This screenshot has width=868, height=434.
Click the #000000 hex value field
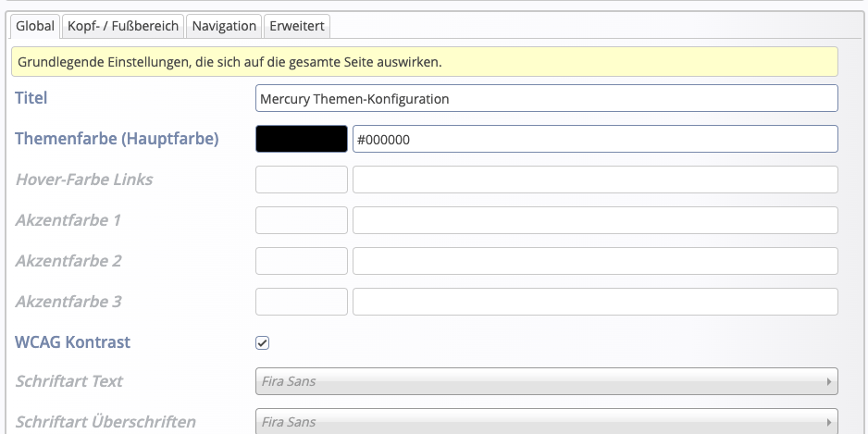[x=594, y=139]
